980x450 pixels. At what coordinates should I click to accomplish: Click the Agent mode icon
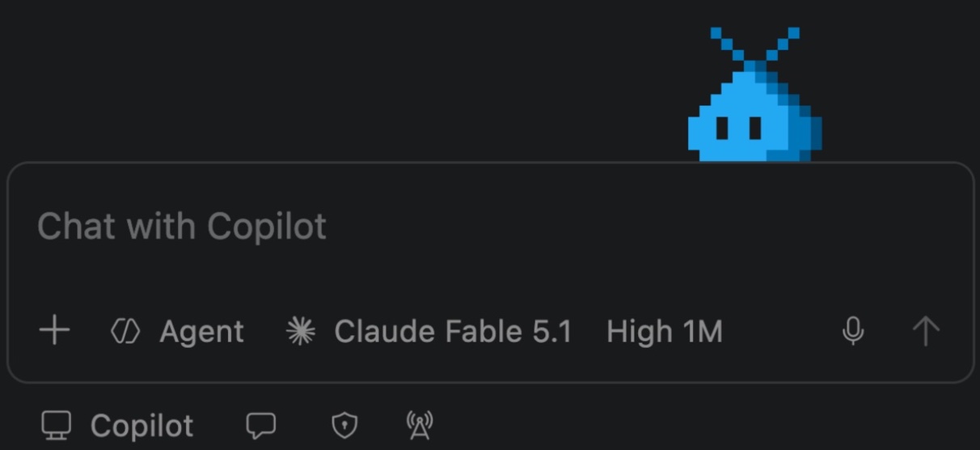(125, 331)
